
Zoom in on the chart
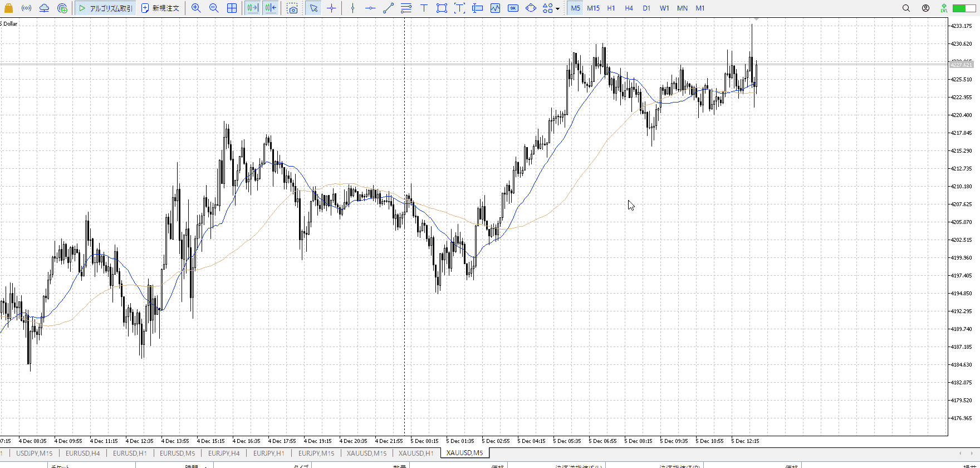[196, 8]
